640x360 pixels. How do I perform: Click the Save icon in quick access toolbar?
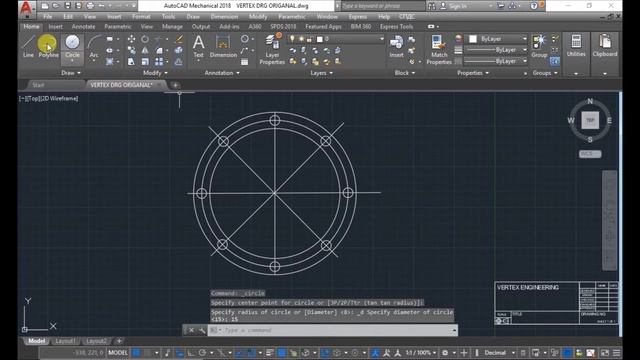coord(67,6)
